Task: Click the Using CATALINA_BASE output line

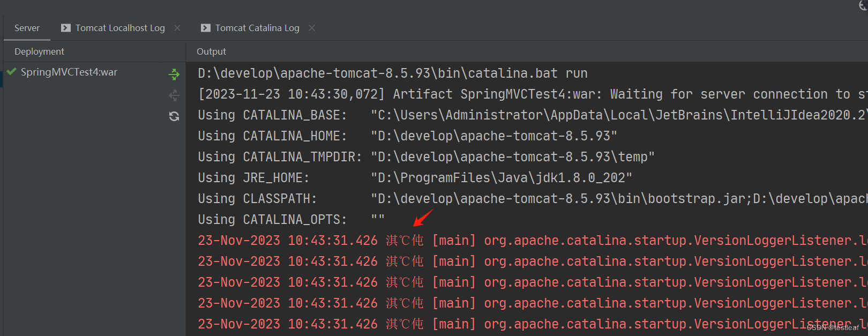Action: (533, 115)
